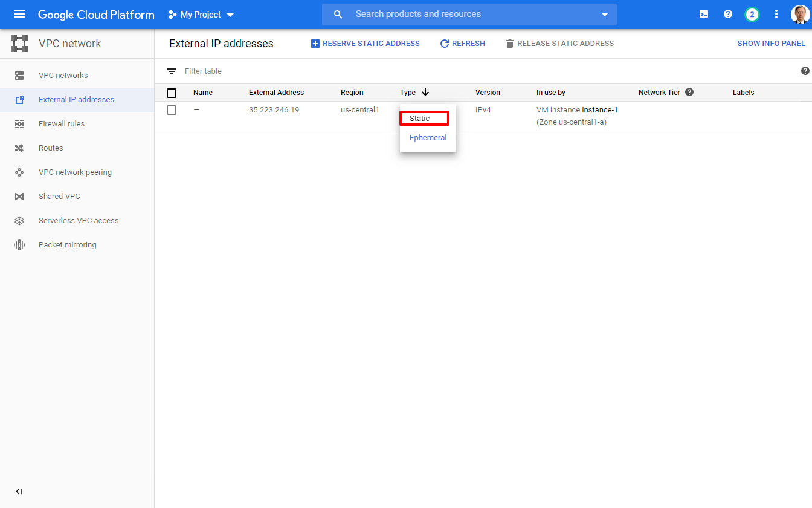Click the search magnifier icon
This screenshot has width=812, height=508.
point(338,14)
